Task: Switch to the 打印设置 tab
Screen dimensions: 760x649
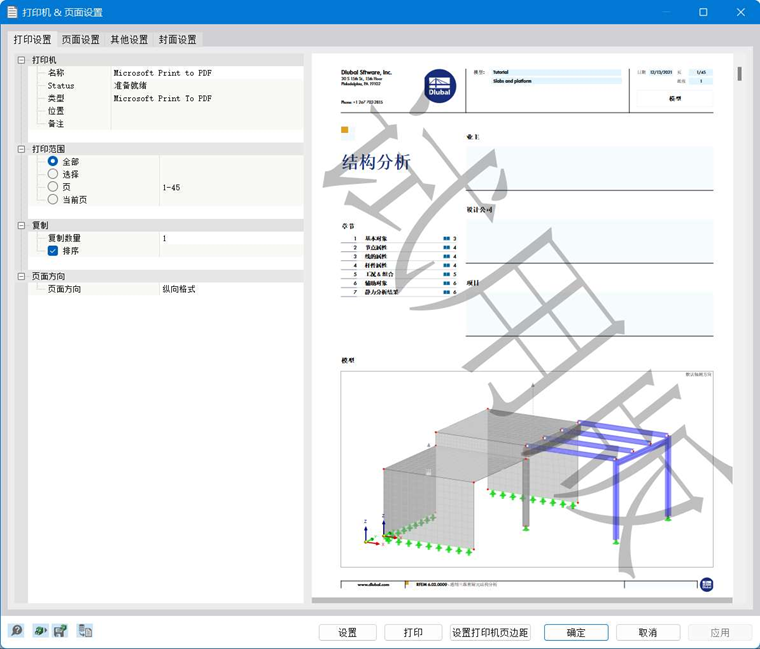Action: pos(32,39)
